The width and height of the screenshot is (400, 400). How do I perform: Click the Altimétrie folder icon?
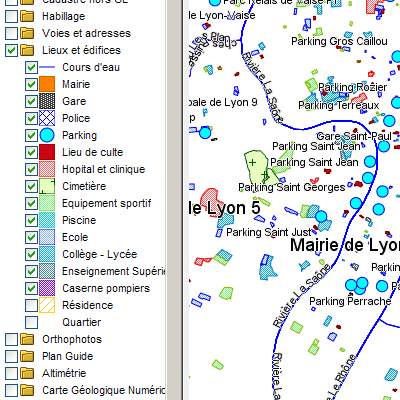(27, 373)
